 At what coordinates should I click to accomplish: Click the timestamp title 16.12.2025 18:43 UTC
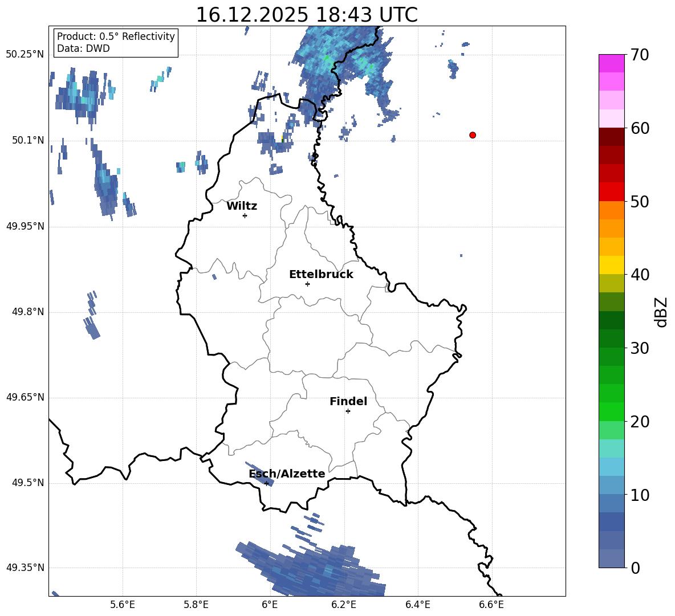[307, 15]
